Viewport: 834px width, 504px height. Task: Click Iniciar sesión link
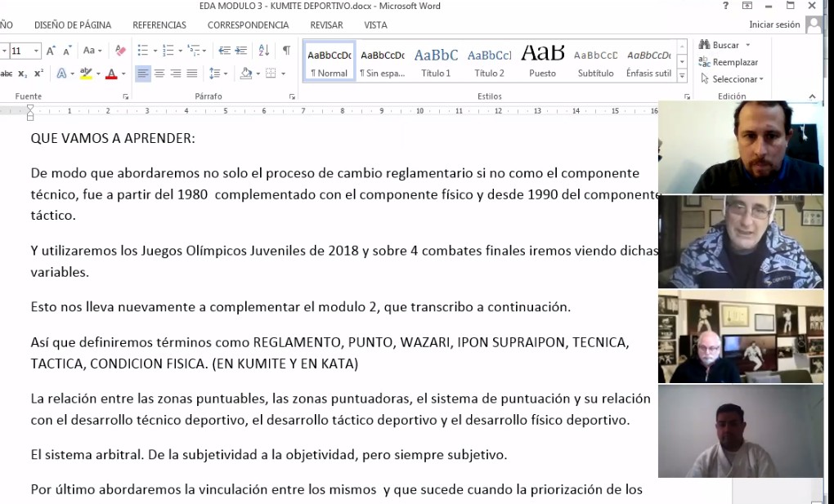[773, 25]
